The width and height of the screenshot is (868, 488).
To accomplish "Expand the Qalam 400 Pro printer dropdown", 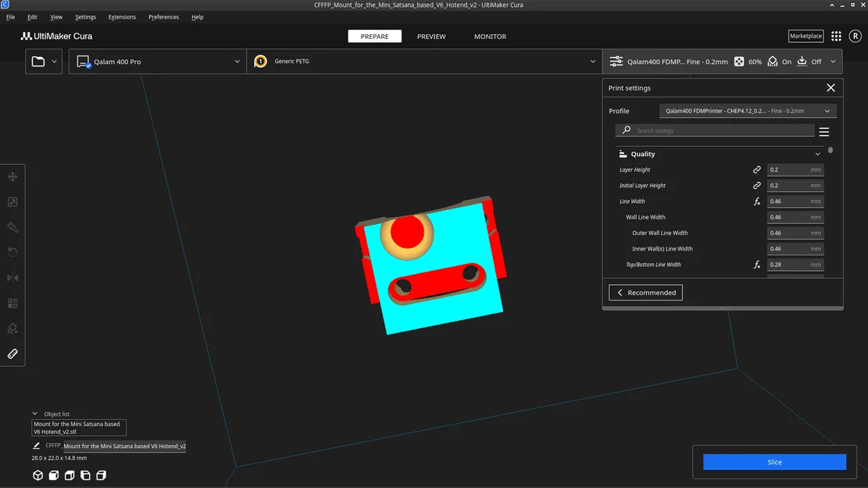I will tap(158, 62).
